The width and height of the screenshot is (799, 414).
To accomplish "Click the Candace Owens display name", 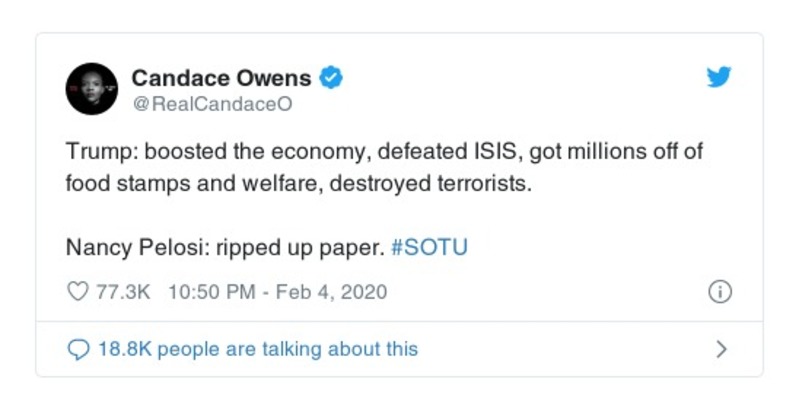I will 222,77.
